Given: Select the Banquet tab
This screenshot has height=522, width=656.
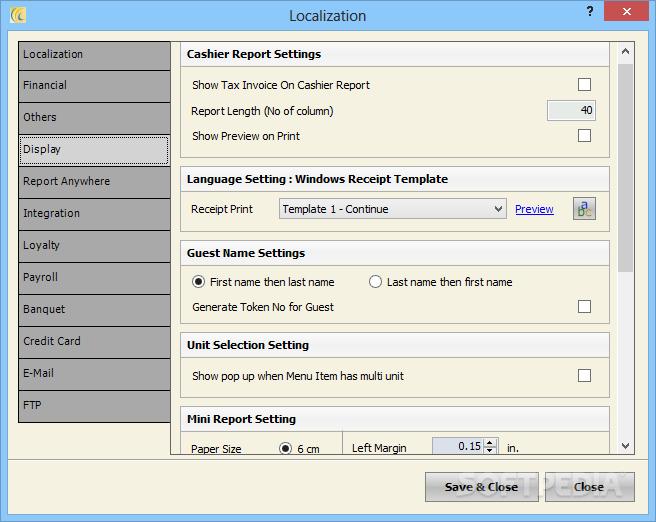Looking at the screenshot, I should coord(95,311).
